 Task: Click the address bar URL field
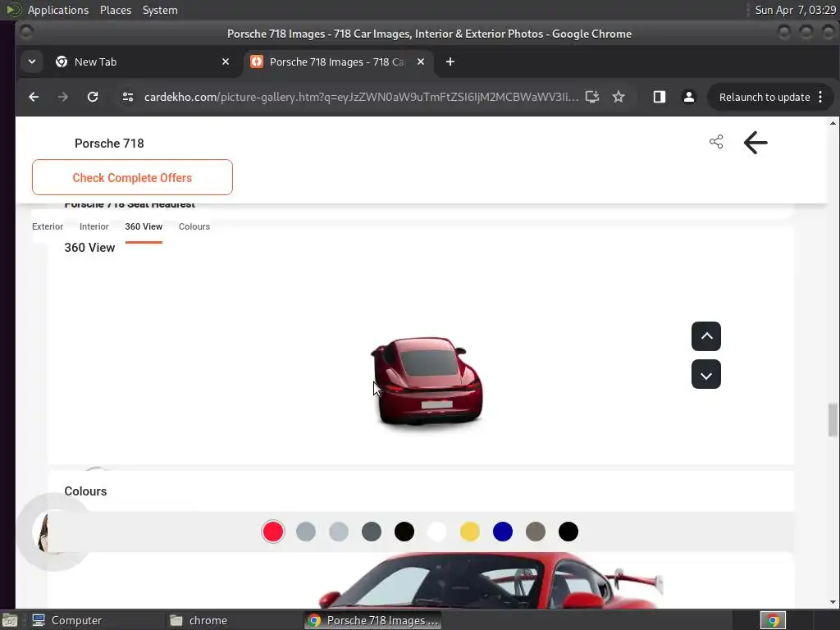(x=361, y=97)
